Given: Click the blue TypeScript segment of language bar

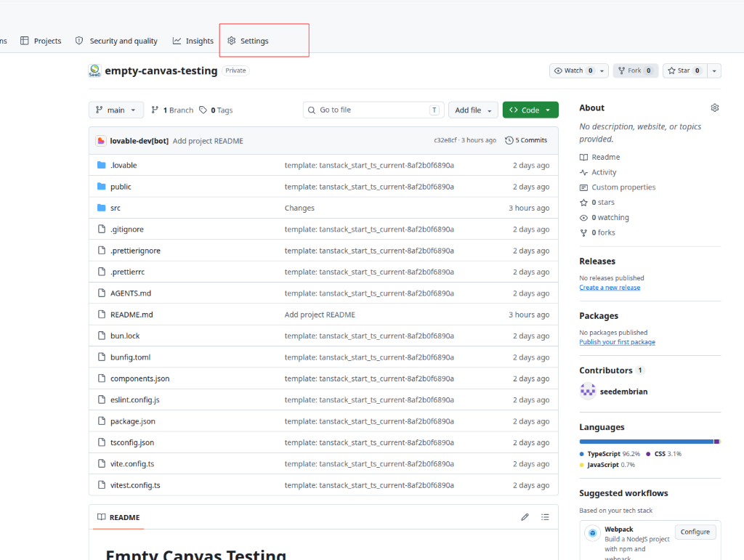Looking at the screenshot, I should coord(646,442).
